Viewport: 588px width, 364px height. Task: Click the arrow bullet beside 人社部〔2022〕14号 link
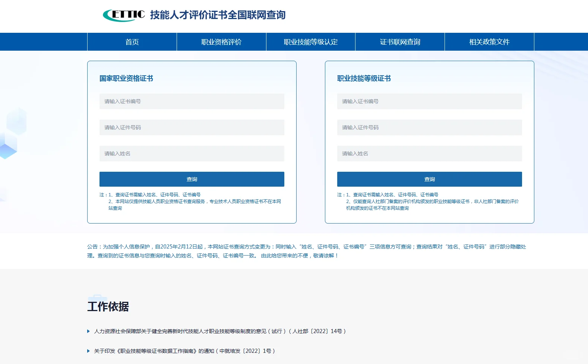89,331
